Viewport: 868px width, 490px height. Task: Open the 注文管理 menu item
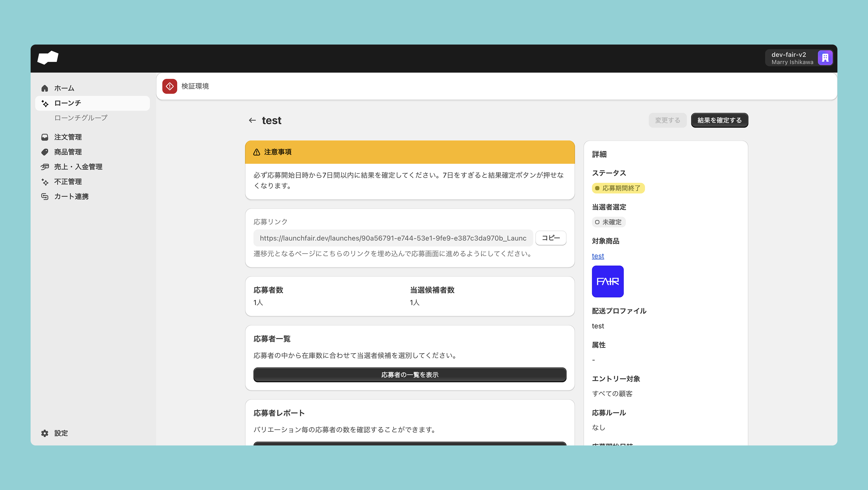pyautogui.click(x=68, y=137)
